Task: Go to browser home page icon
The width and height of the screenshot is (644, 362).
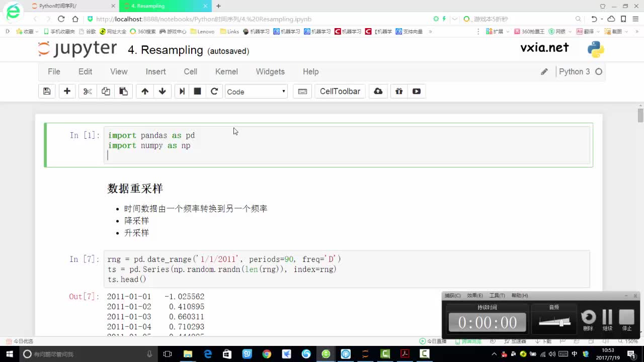Action: click(75, 19)
